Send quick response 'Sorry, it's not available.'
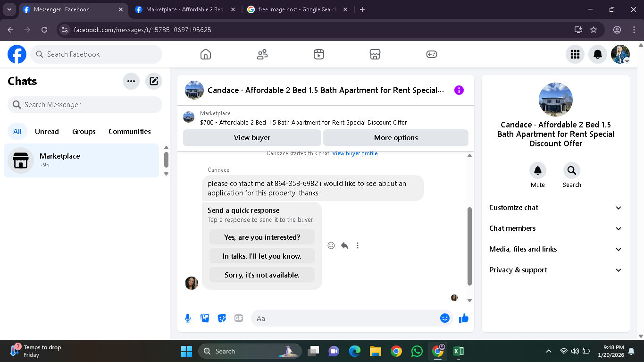The height and width of the screenshot is (362, 644). pos(262,275)
